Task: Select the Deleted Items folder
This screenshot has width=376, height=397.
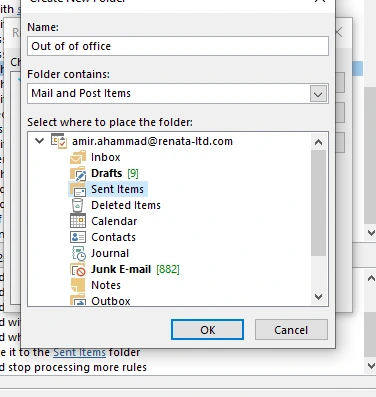Action: point(126,205)
